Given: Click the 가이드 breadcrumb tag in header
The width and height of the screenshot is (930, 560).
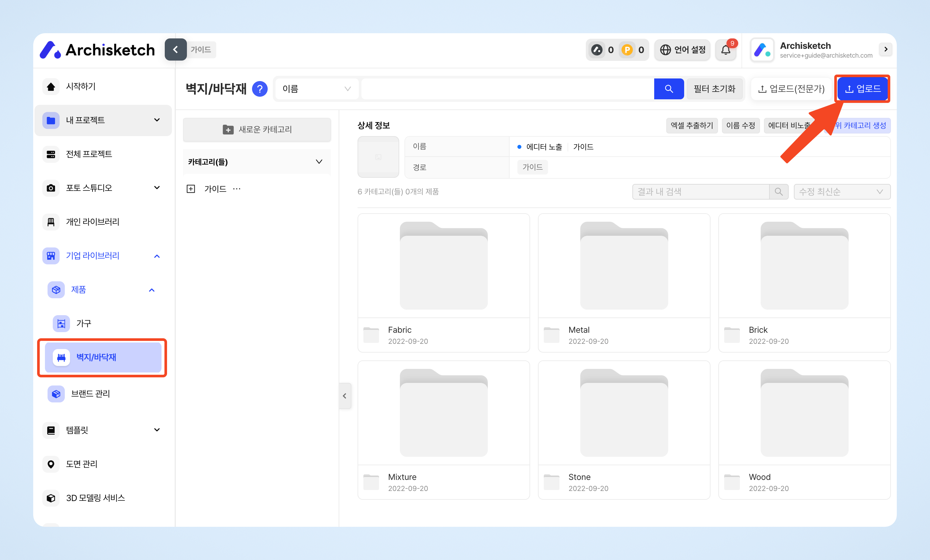Looking at the screenshot, I should click(201, 49).
